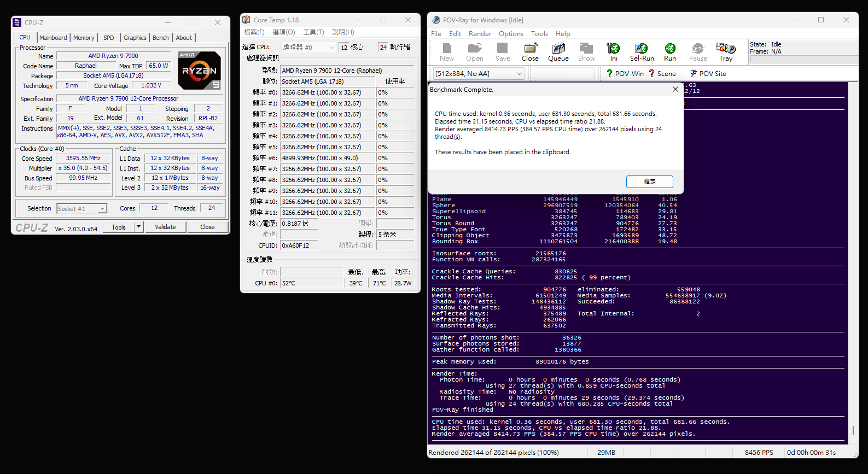Click the 0.8187 伏 core voltage field

click(x=299, y=224)
